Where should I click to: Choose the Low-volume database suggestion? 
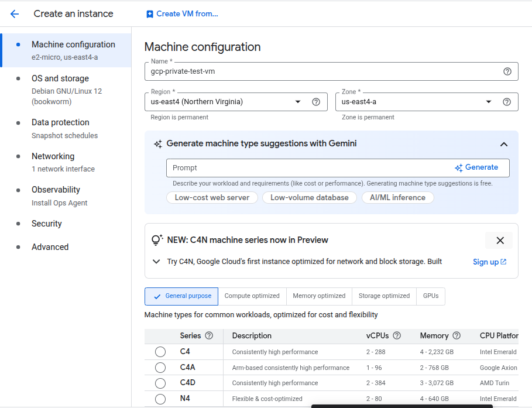[x=310, y=197]
